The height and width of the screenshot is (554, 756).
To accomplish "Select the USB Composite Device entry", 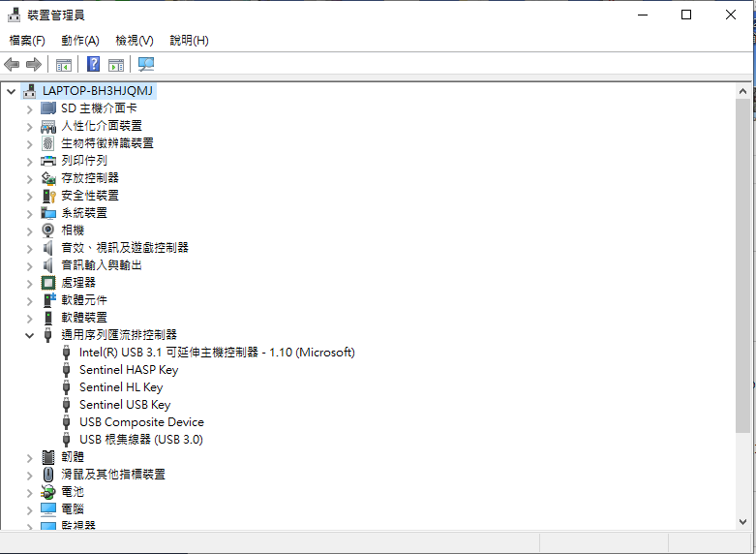I will (x=141, y=422).
